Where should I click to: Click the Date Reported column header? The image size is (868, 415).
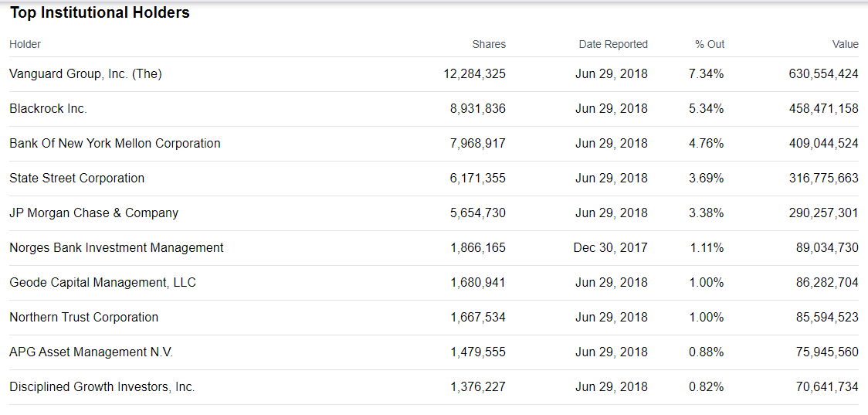[613, 44]
